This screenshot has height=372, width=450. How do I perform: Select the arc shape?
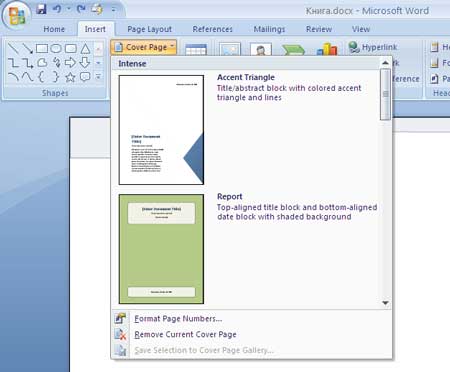click(13, 77)
